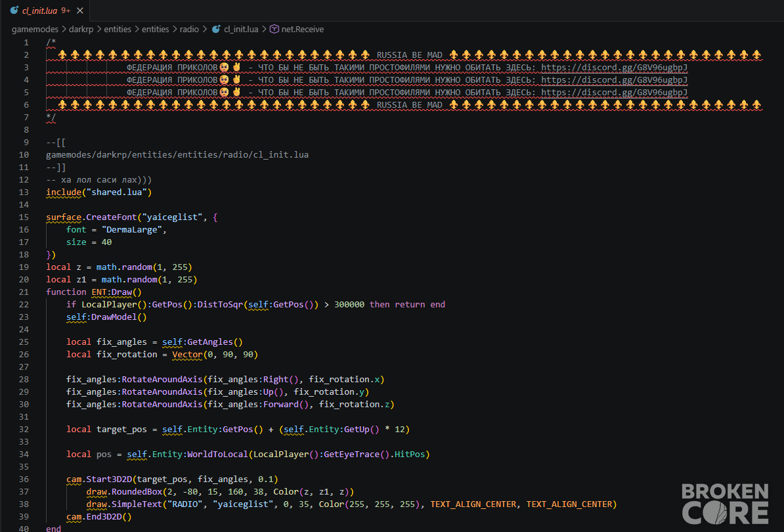This screenshot has height=532, width=784.
Task: Click the net.Receive symbol icon in breadcrumbs
Action: pyautogui.click(x=274, y=29)
